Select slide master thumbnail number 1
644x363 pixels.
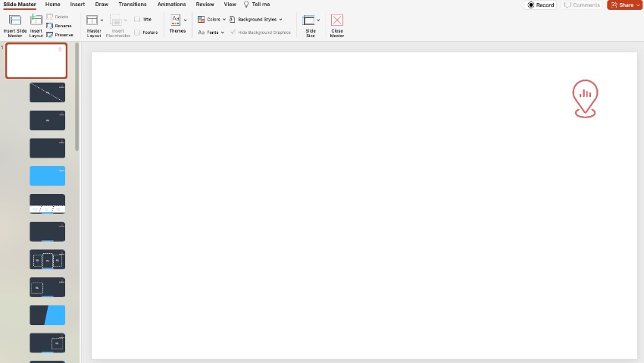(x=36, y=61)
